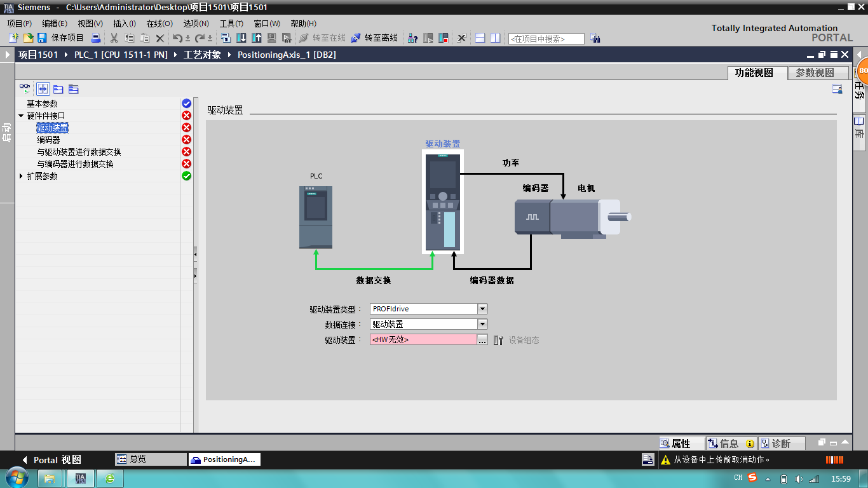Image resolution: width=868 pixels, height=488 pixels.
Task: Open the 数据连接 dropdown
Action: 482,324
